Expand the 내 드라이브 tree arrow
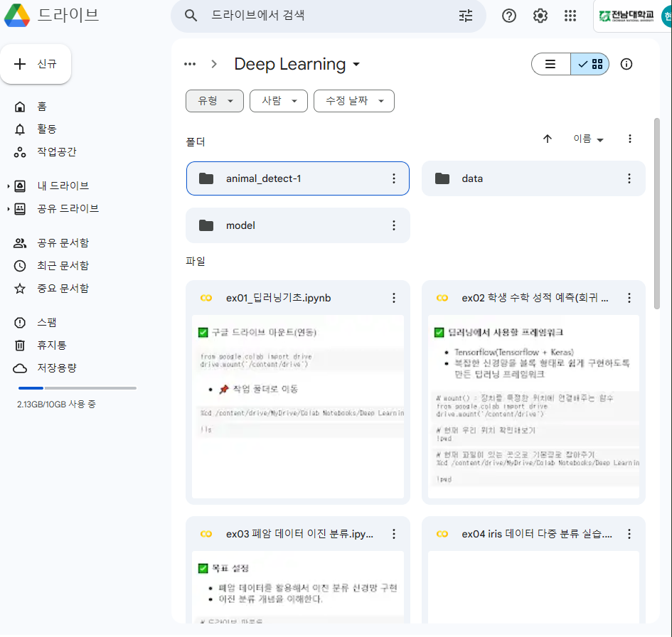Image resolution: width=672 pixels, height=637 pixels. [x=8, y=186]
